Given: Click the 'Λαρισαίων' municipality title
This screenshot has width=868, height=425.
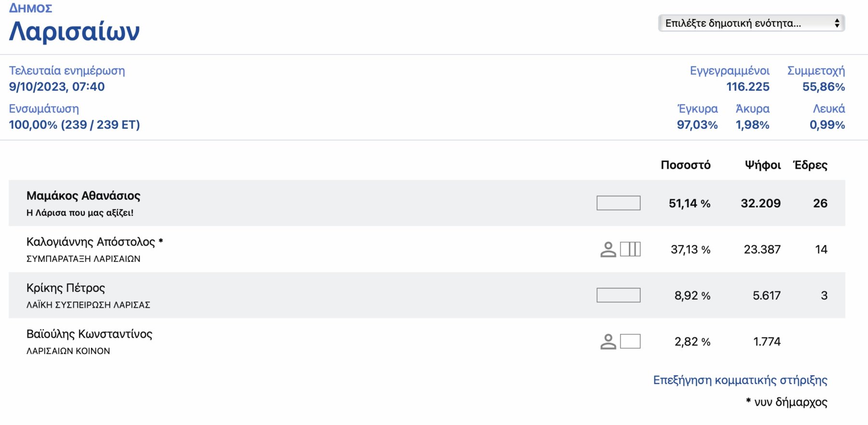Looking at the screenshot, I should pos(74,32).
